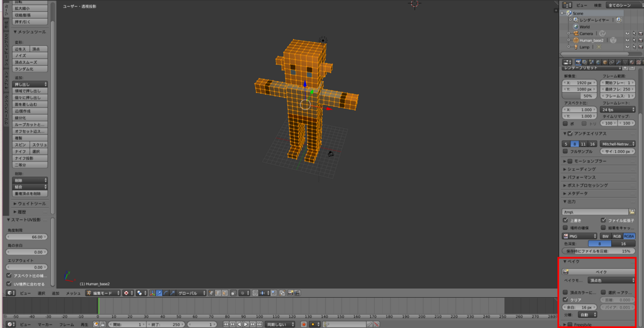Click the 細分化 subdivide button
Viewport: 644px width, 328px height.
point(30,118)
